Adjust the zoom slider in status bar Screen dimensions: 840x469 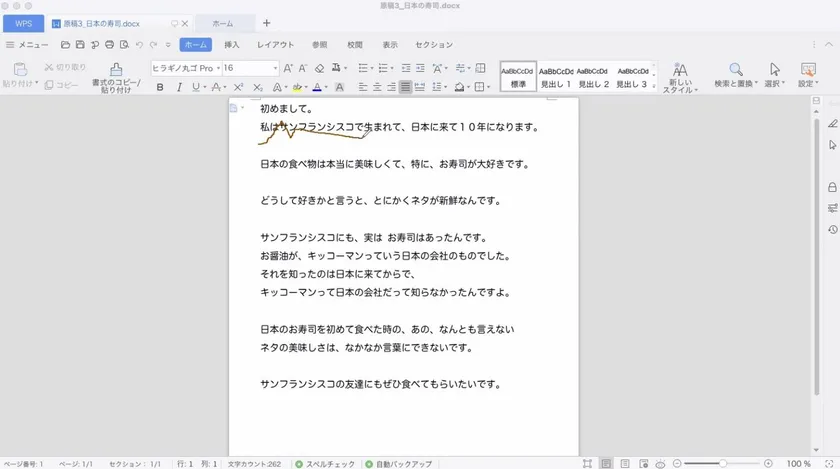click(x=722, y=464)
